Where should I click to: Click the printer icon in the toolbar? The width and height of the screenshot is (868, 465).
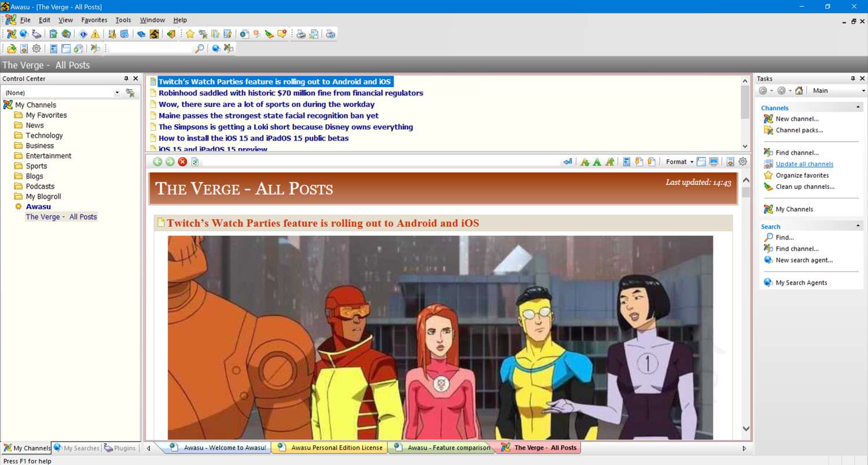click(301, 34)
